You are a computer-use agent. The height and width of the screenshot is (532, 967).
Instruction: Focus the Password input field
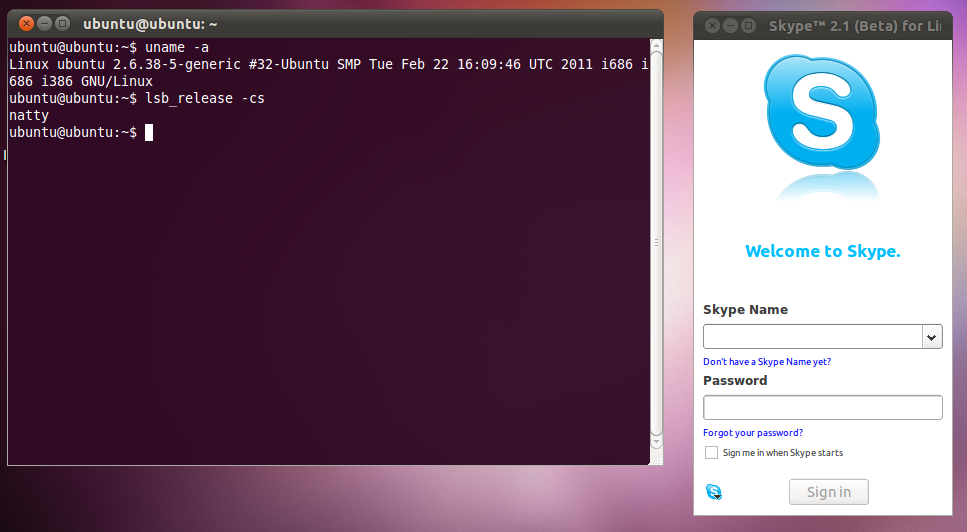click(823, 407)
